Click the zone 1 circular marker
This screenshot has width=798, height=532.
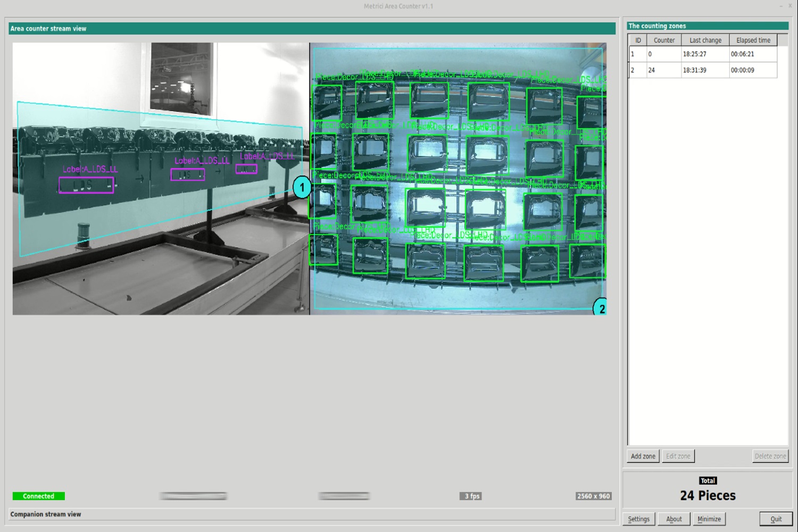[x=302, y=187]
